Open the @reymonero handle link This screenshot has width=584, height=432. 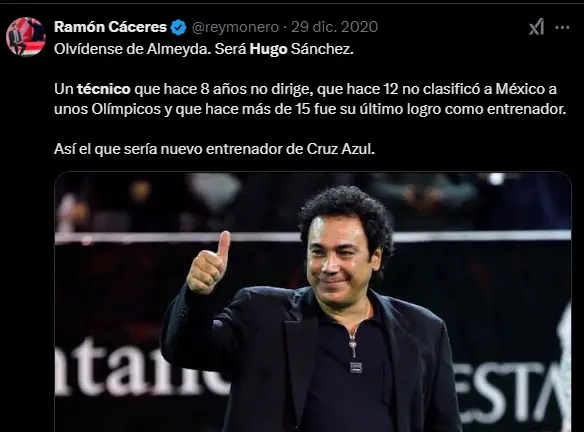[235, 27]
